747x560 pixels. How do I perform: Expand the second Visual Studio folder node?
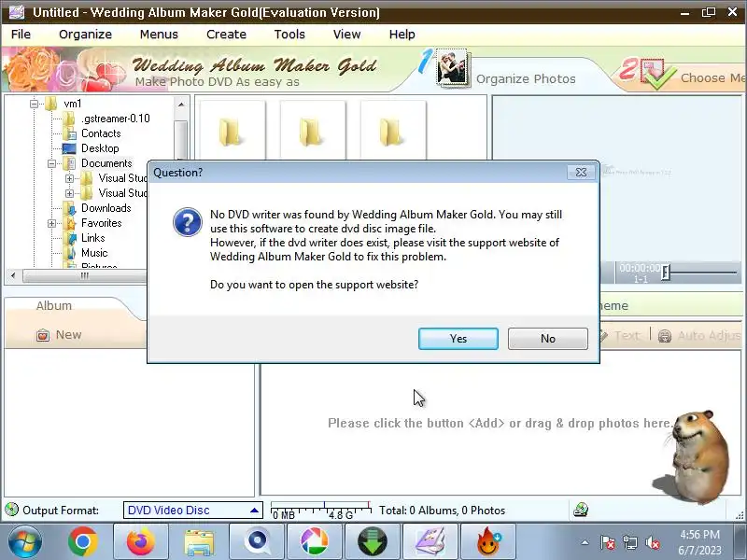pyautogui.click(x=69, y=193)
